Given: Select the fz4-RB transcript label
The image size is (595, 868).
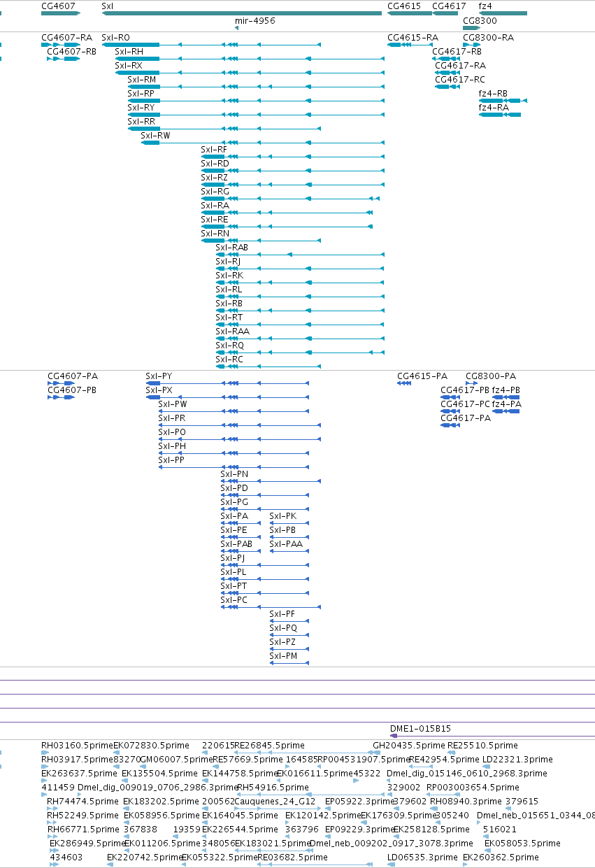Looking at the screenshot, I should tap(493, 93).
